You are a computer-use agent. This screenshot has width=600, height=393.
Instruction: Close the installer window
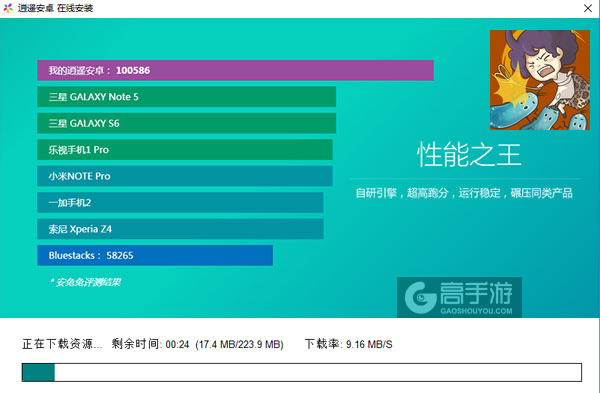(588, 8)
